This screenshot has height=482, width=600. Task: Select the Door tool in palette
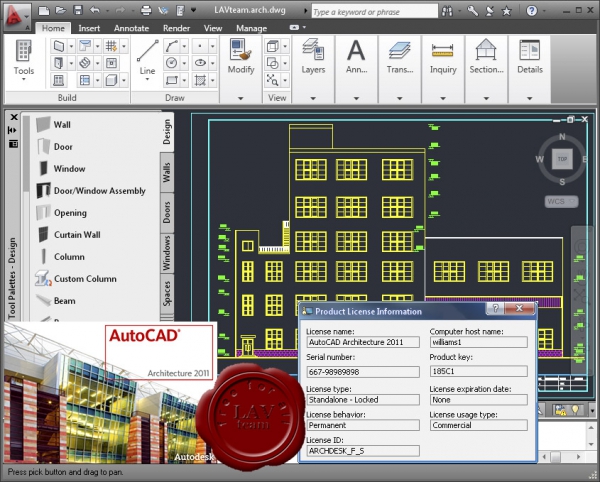click(x=55, y=147)
